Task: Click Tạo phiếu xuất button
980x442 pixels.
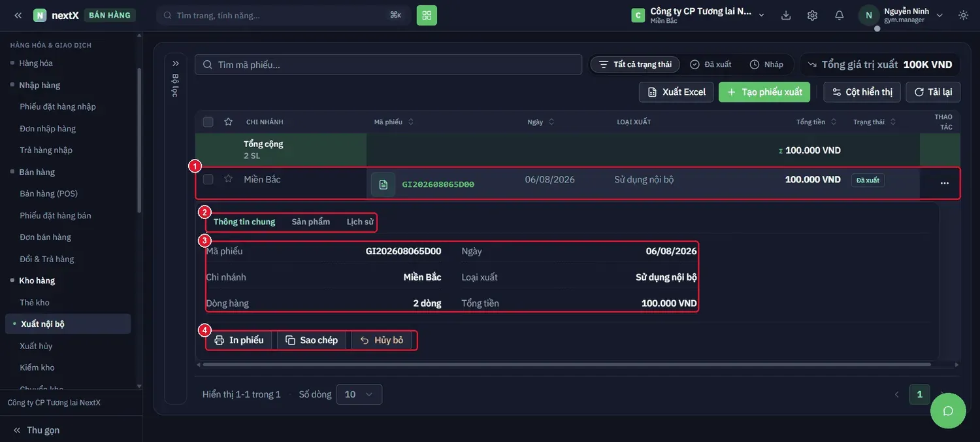Action: tap(764, 92)
